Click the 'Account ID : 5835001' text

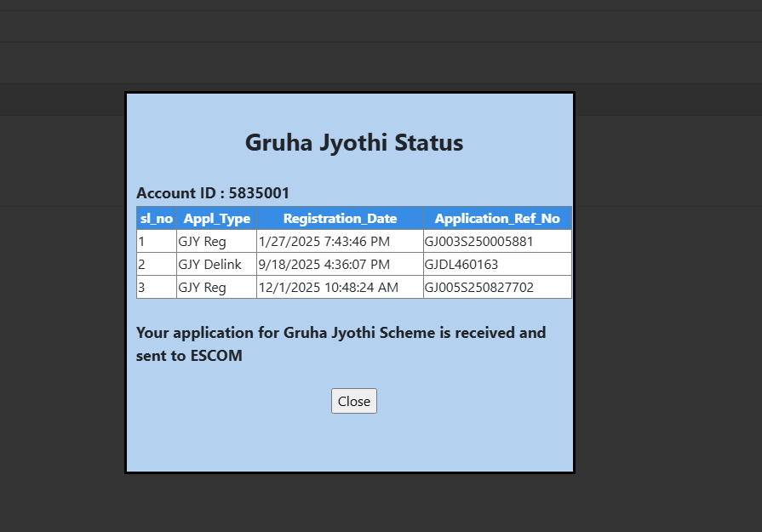click(x=213, y=193)
